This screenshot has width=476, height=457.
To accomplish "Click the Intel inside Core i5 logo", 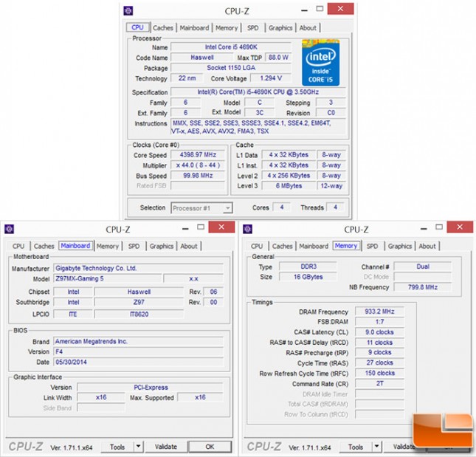I will (320, 63).
